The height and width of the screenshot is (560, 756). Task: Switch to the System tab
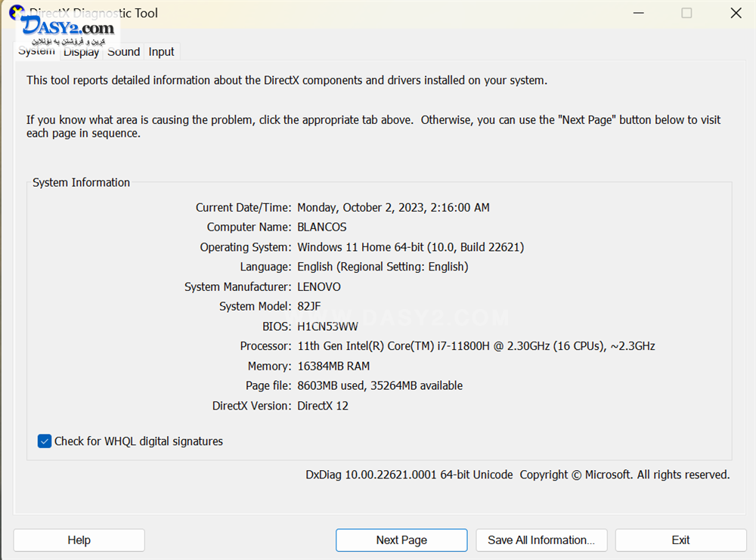coord(36,52)
